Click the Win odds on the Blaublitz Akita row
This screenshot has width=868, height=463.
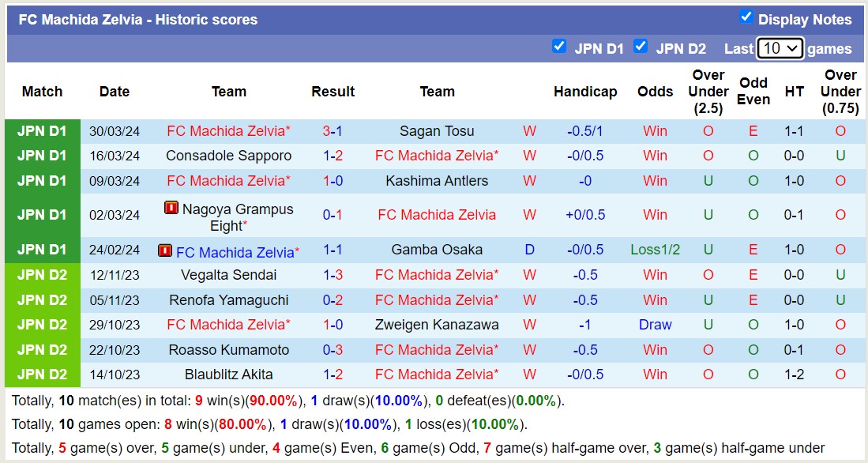tap(655, 374)
